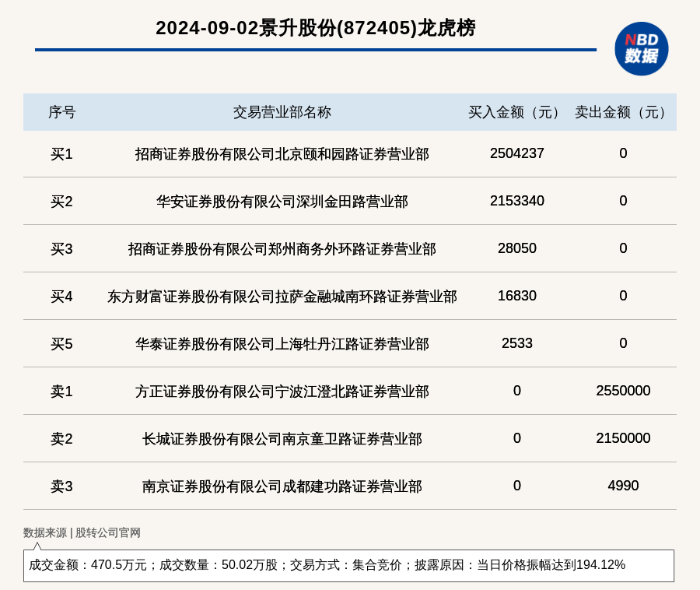Select the 卖3 row label
700x590 pixels.
61,486
